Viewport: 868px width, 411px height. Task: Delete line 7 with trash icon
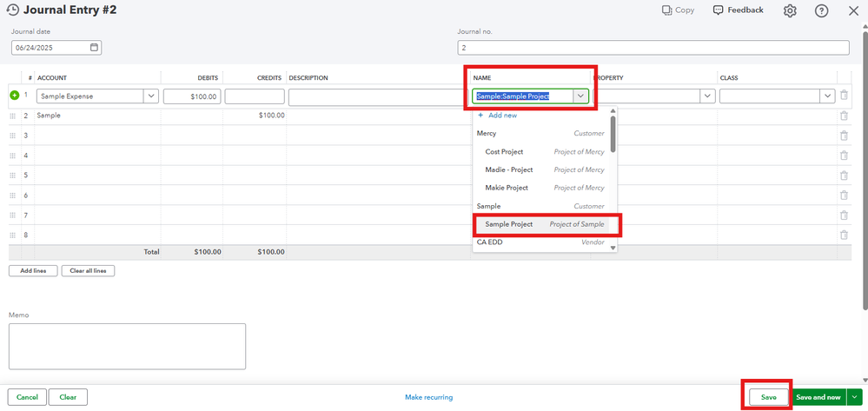[x=844, y=215]
